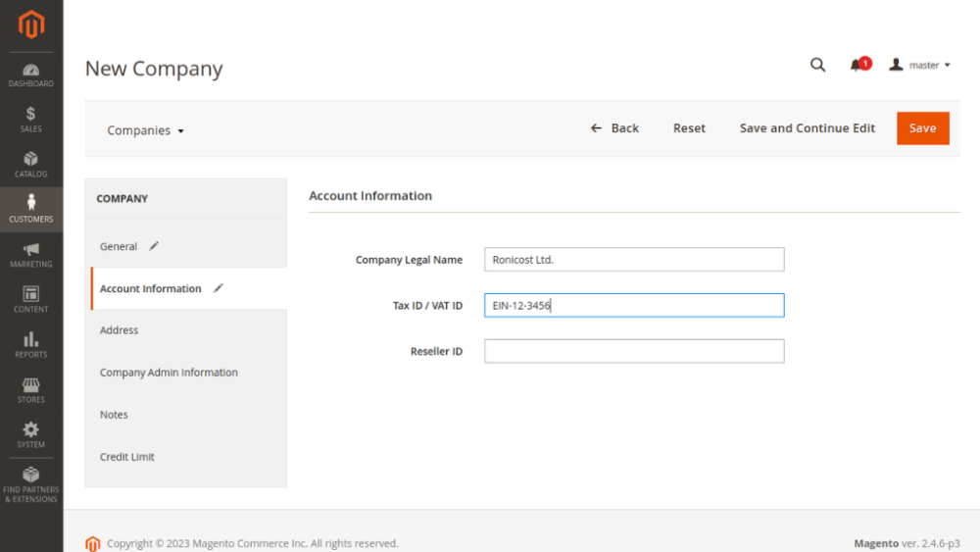Open Company Admin Information tab
This screenshot has height=552, width=980.
pyautogui.click(x=169, y=372)
